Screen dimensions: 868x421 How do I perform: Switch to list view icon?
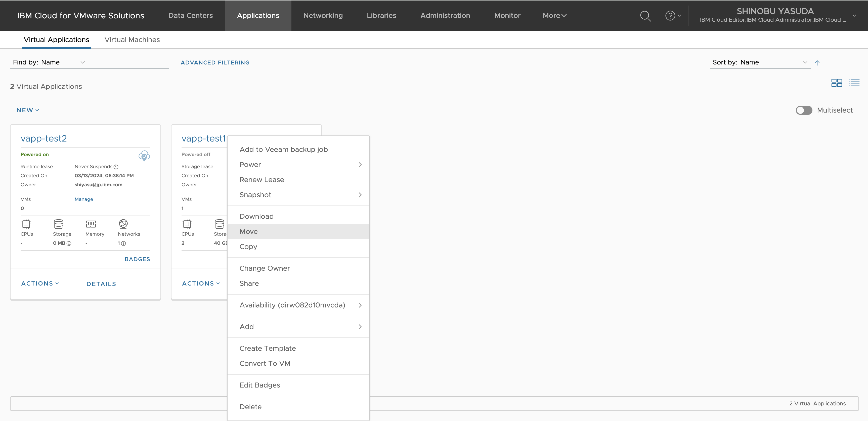(854, 83)
